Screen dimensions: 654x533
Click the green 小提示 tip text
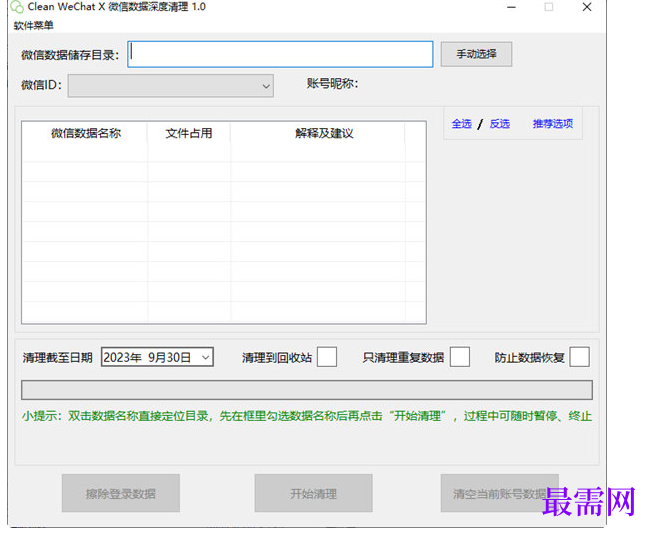click(307, 416)
